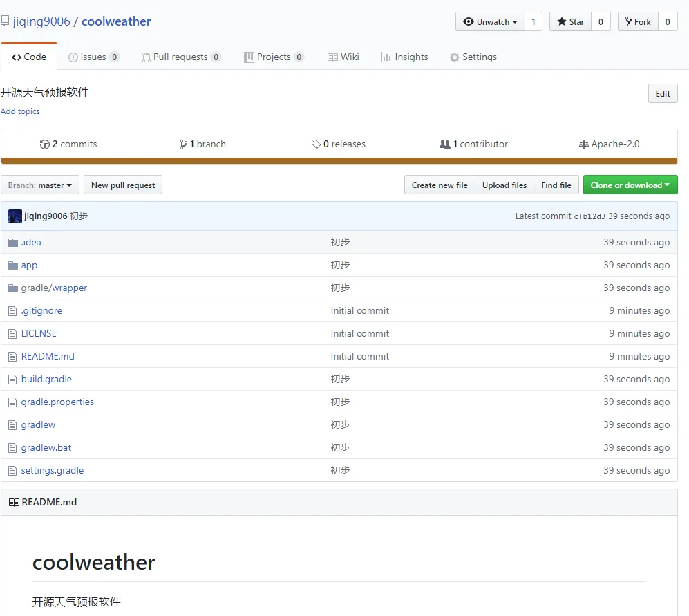The height and width of the screenshot is (616, 689).
Task: Star the coolweather repository
Action: pyautogui.click(x=570, y=21)
